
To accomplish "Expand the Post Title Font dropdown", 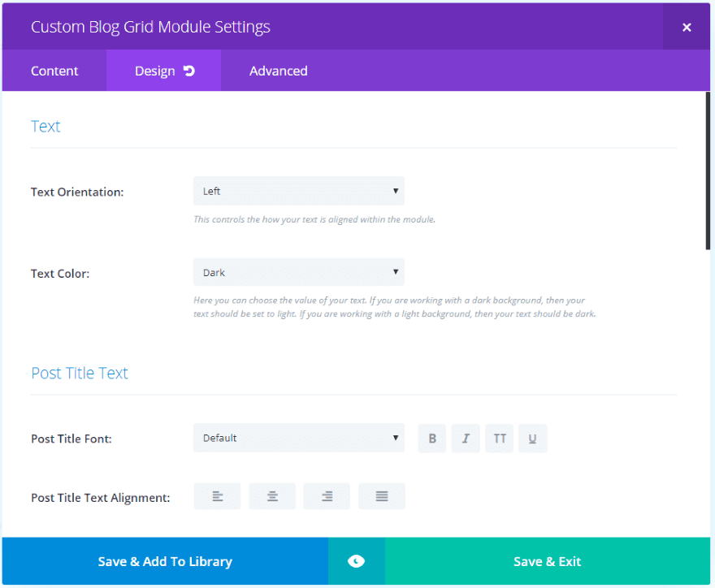I will pyautogui.click(x=299, y=438).
